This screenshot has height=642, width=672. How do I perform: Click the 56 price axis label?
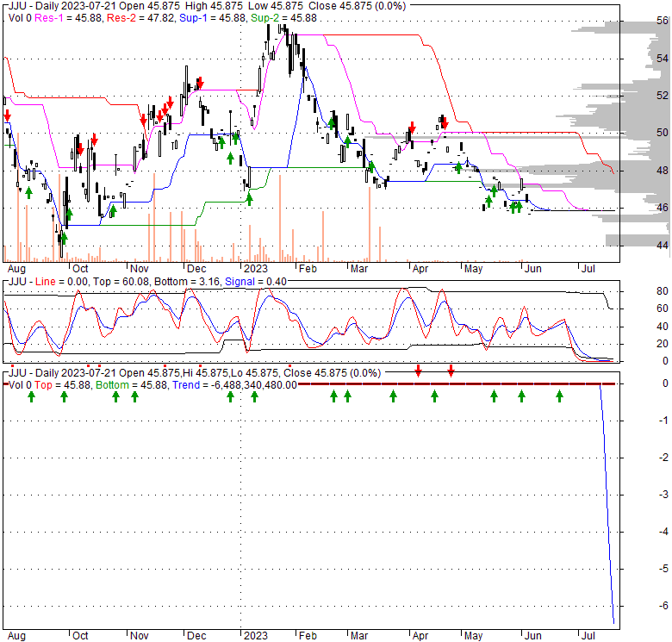(x=663, y=21)
